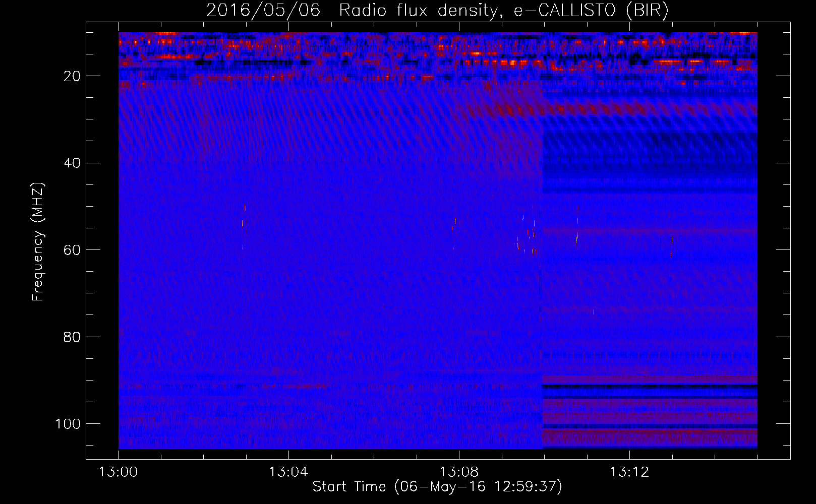Click the 13:12 time tick label
This screenshot has height=504, width=816.
click(x=629, y=472)
